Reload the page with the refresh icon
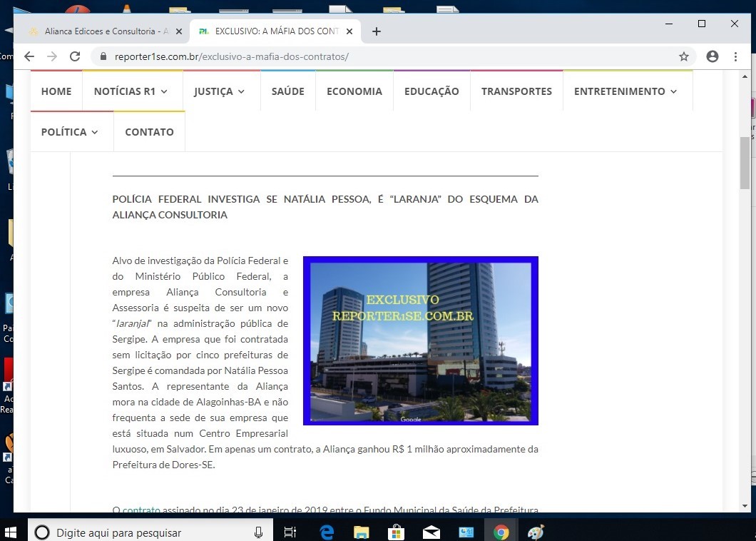The image size is (756, 541). pos(74,56)
